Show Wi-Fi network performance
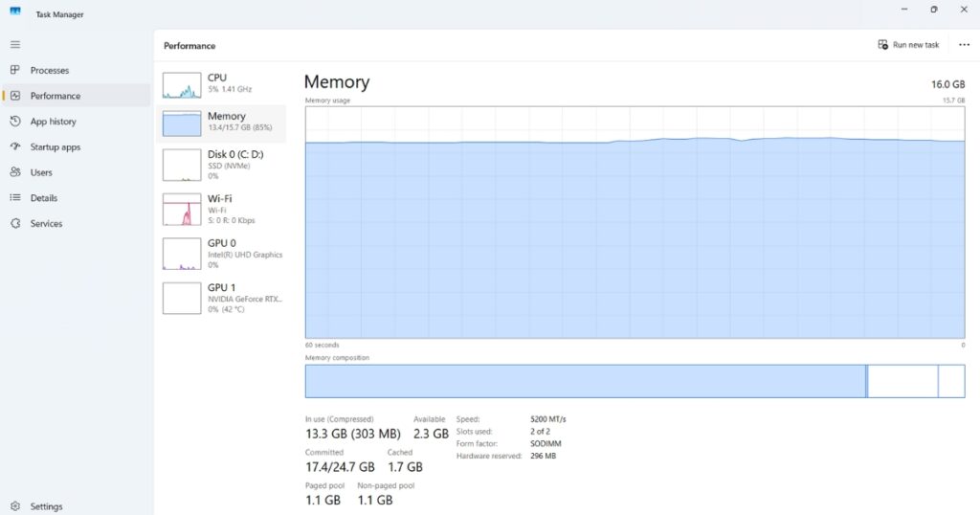The width and height of the screenshot is (980, 515). click(221, 208)
